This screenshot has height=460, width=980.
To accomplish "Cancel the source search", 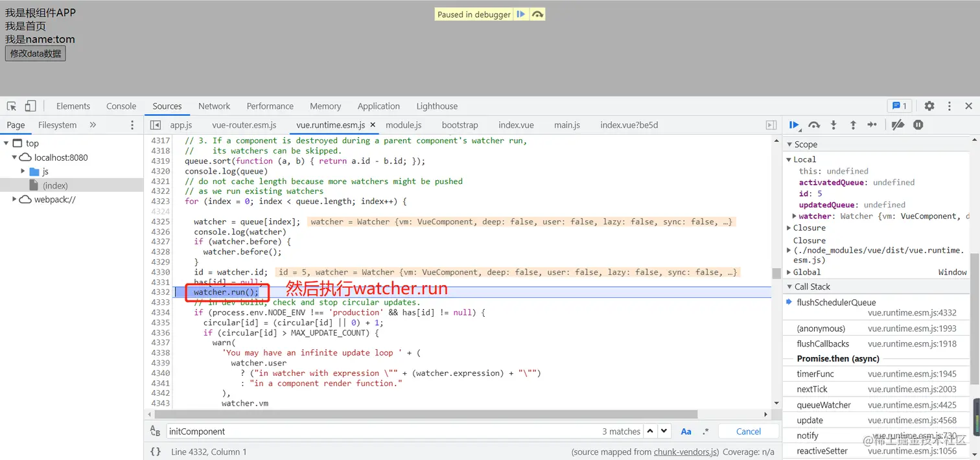I will [749, 431].
